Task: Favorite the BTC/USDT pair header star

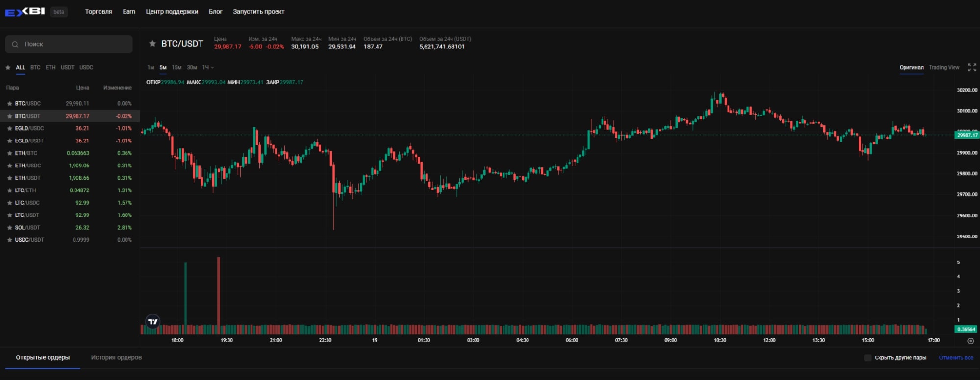Action: point(152,44)
